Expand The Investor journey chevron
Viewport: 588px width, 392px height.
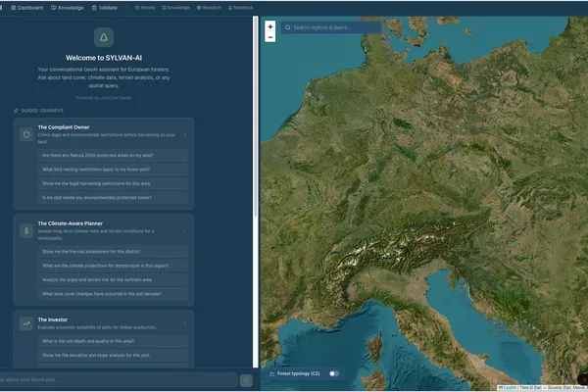185,323
